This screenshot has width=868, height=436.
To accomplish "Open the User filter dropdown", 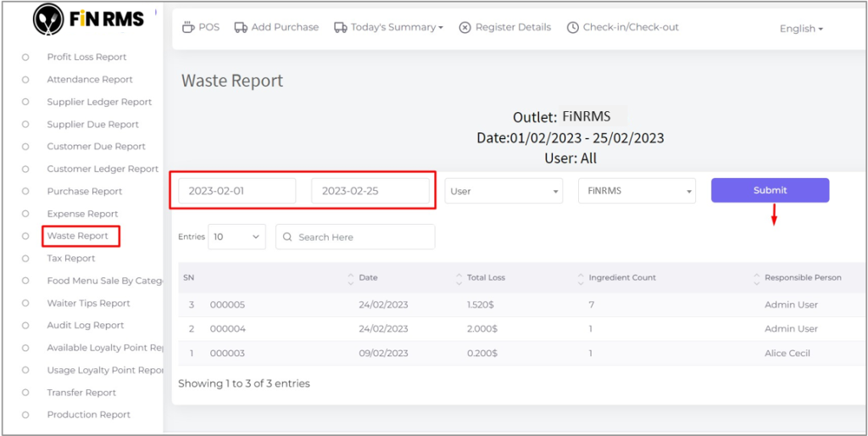I will tap(504, 191).
